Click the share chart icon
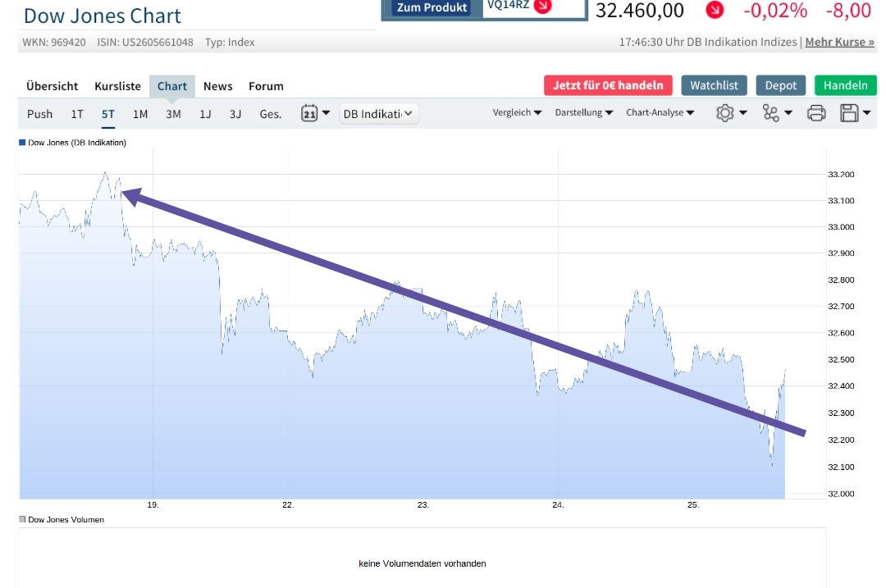This screenshot has width=886, height=588. [770, 113]
